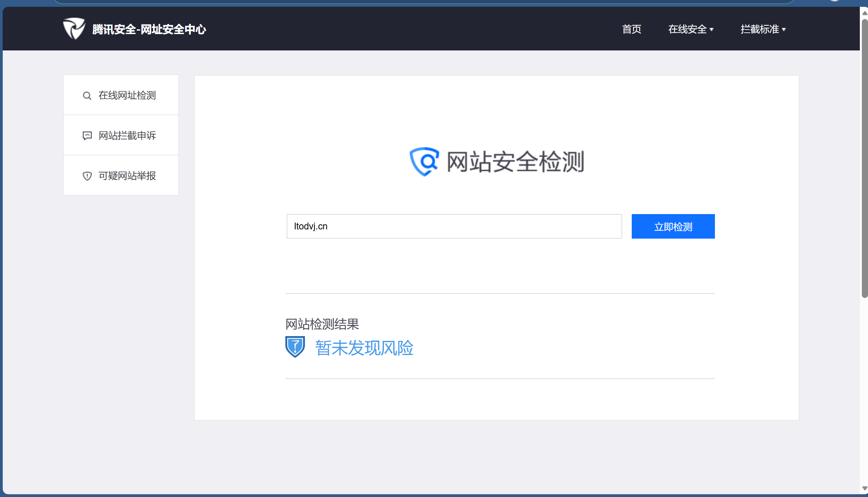Expand the 在线安全 dropdown menu
Screen dimensions: 868x497
coord(687,29)
